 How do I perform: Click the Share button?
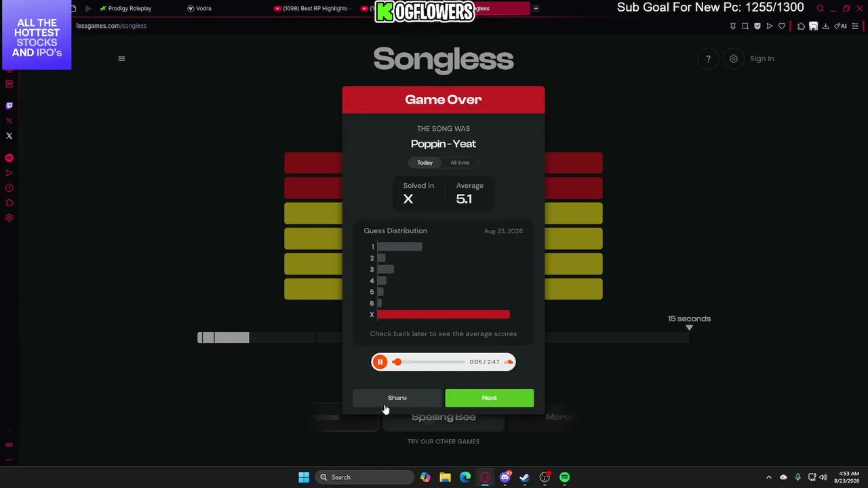(x=397, y=398)
